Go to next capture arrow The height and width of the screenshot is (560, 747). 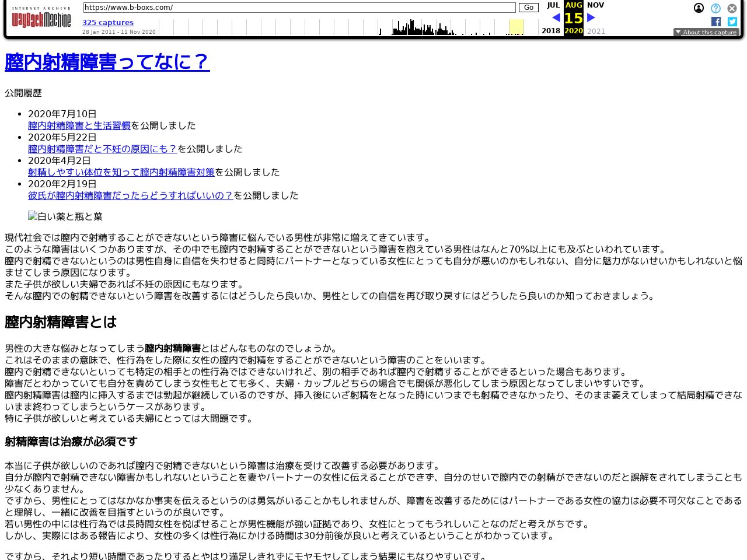(591, 18)
